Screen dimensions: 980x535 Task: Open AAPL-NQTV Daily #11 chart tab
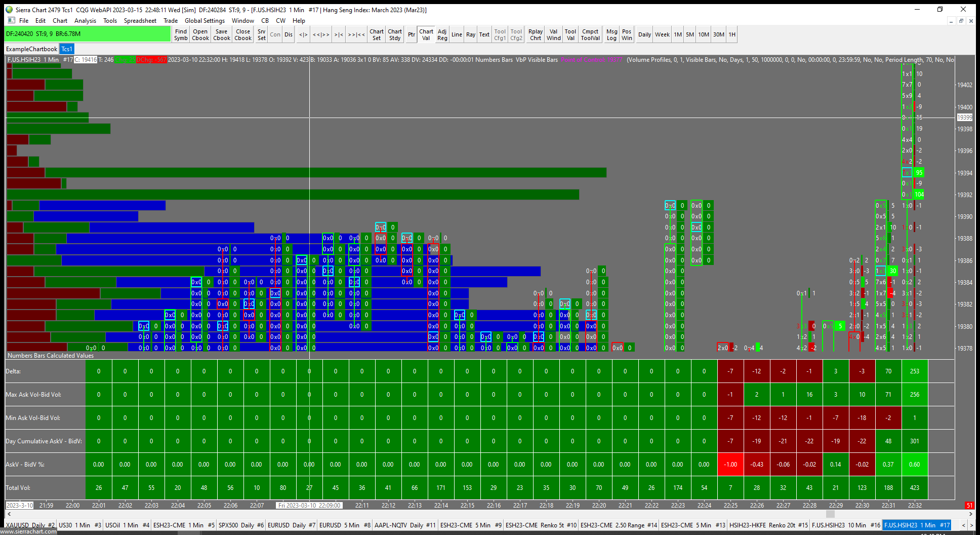[405, 525]
